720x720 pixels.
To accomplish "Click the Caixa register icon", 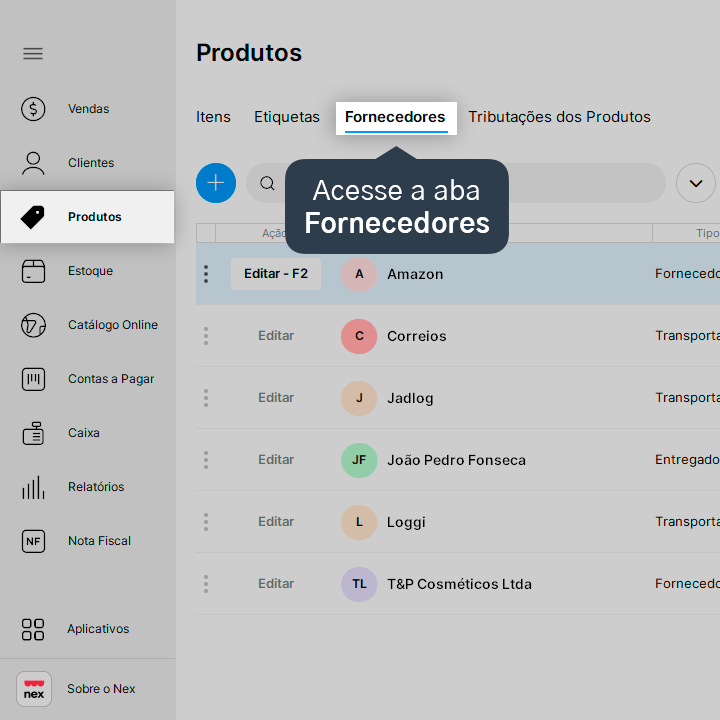I will [x=33, y=433].
